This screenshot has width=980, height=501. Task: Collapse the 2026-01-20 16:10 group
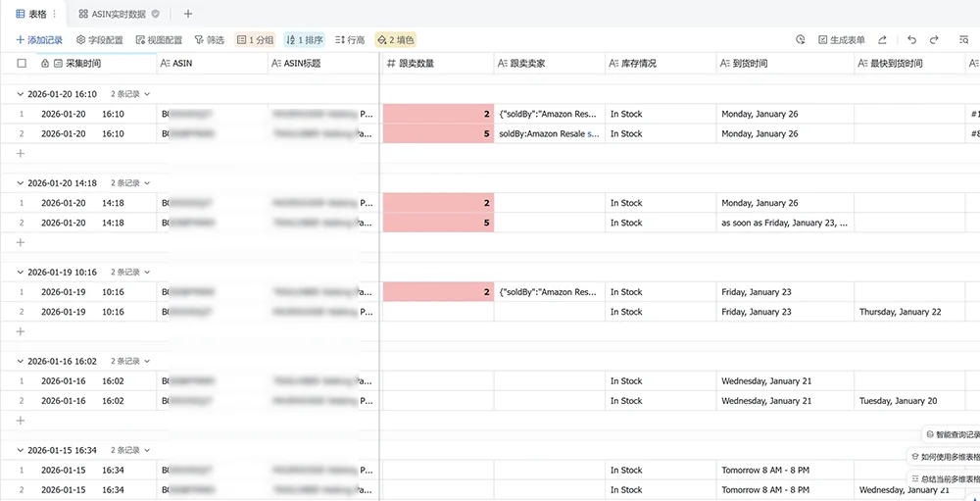pos(21,94)
